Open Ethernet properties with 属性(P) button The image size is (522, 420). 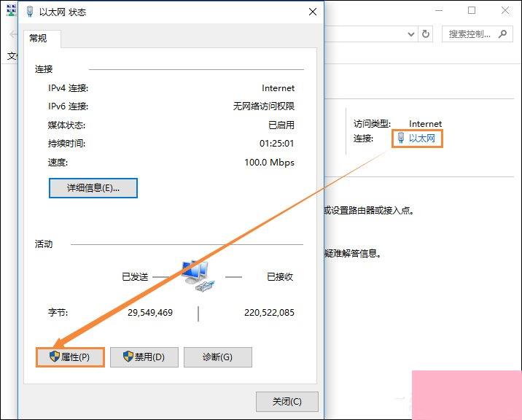70,357
